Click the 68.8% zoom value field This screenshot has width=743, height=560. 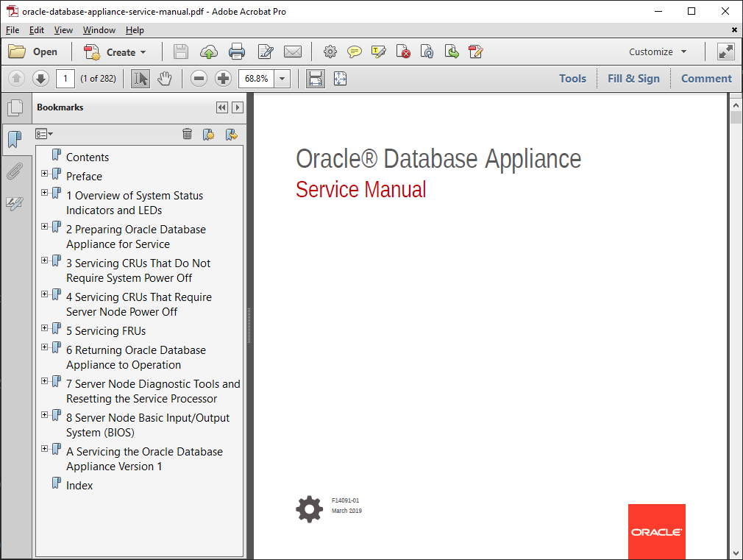(256, 78)
